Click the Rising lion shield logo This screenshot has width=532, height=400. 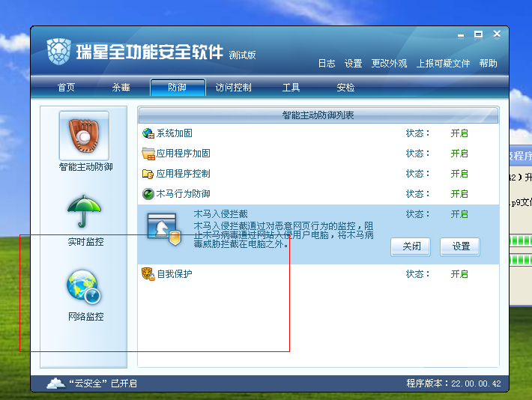(x=59, y=52)
